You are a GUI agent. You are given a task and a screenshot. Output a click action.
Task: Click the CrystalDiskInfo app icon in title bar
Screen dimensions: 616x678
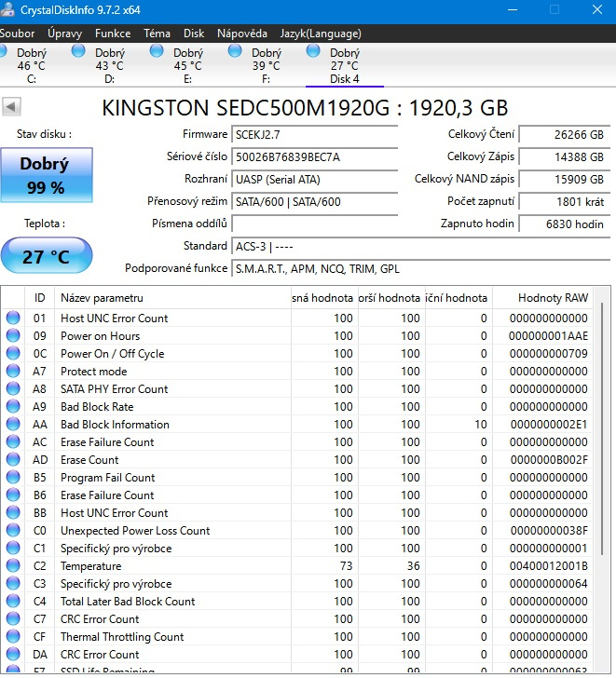[x=7, y=9]
